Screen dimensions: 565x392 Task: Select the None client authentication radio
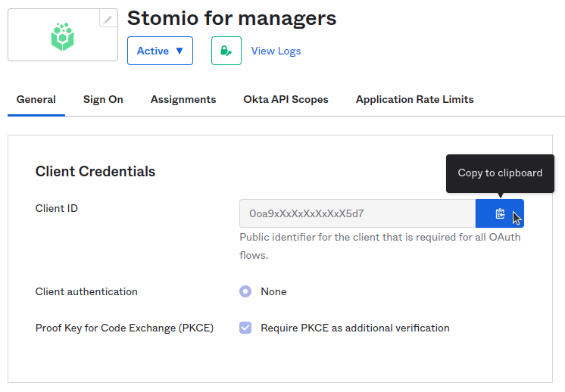[245, 291]
